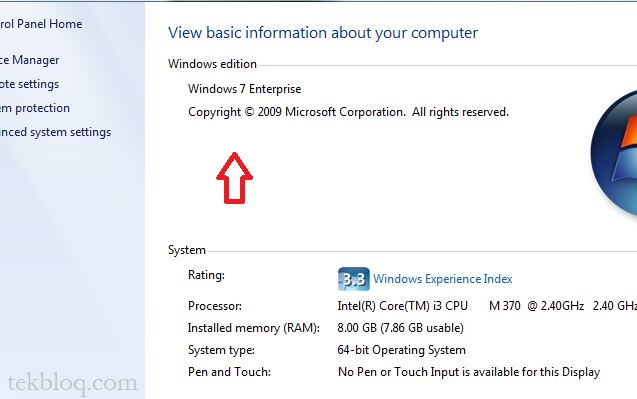Screen dimensions: 637x399
Task: Select the Intel Core i3 processor value
Action: pyautogui.click(x=487, y=306)
